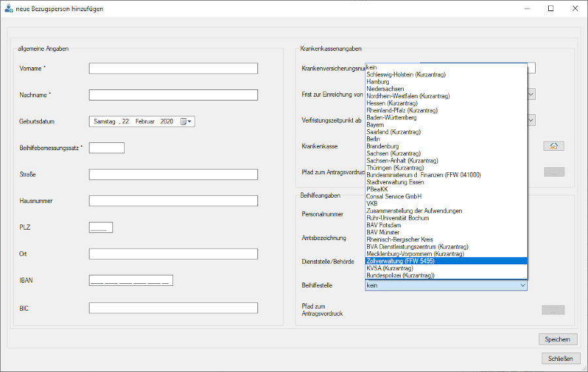Click the Speichern button
This screenshot has width=588, height=372.
pyautogui.click(x=557, y=339)
